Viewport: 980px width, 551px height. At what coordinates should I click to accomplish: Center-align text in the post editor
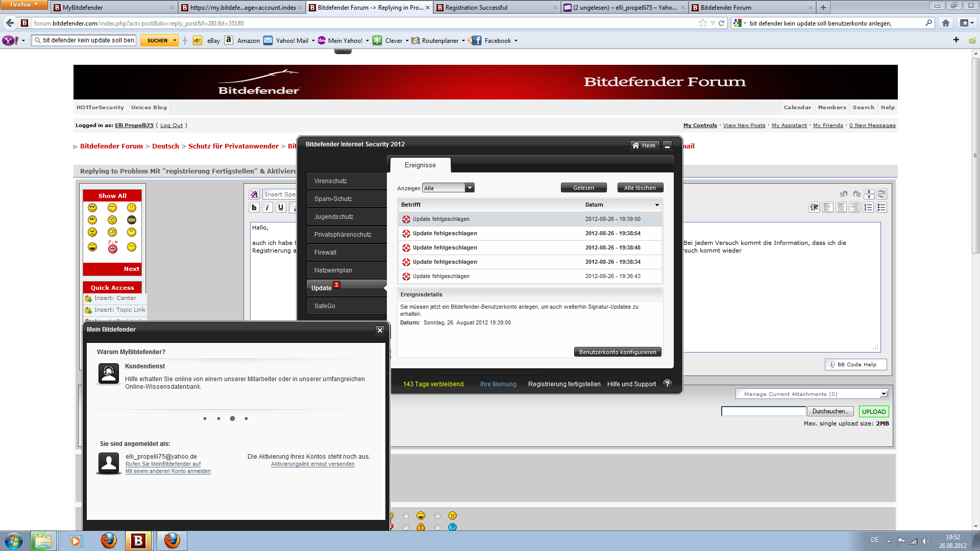point(841,207)
